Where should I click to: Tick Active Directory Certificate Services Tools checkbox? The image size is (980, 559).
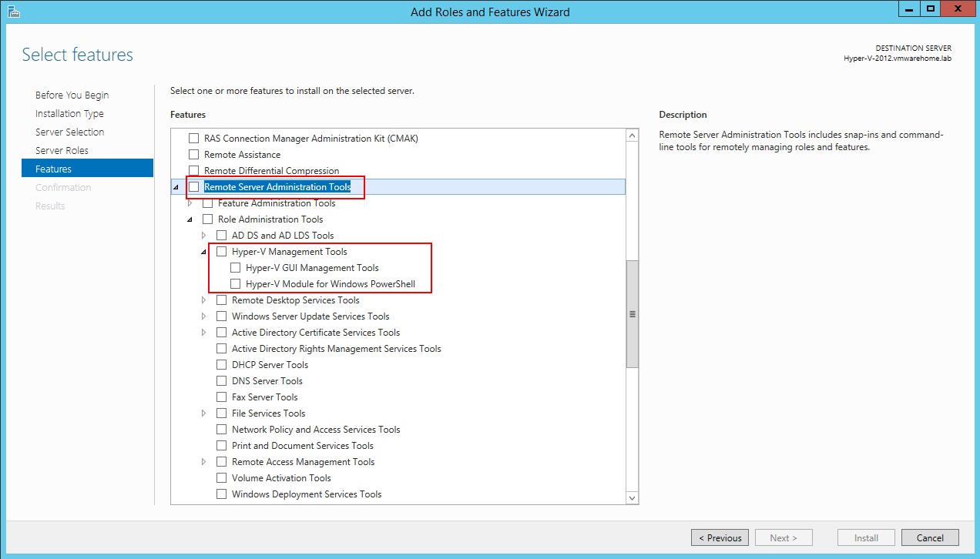point(222,333)
